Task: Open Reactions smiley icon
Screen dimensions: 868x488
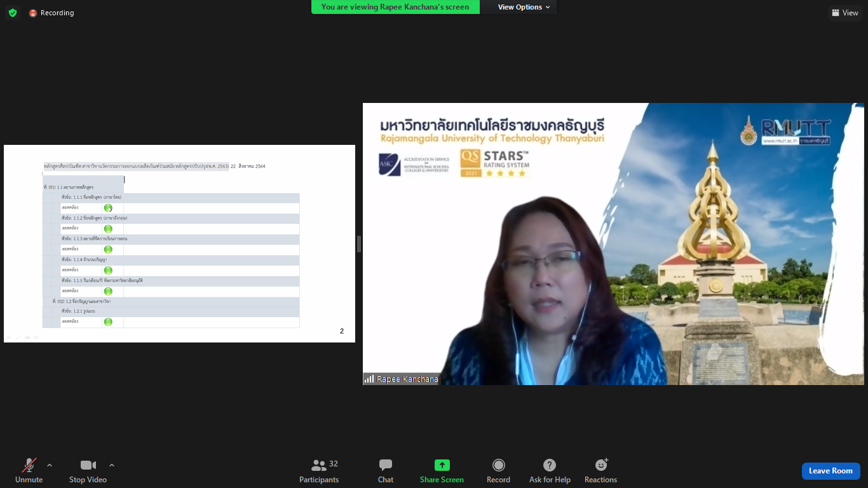Action: 600,465
